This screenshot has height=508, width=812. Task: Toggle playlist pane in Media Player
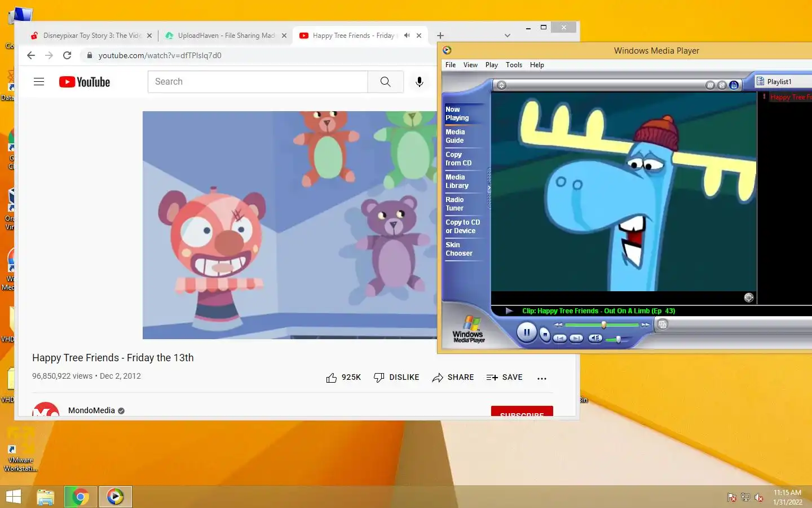pyautogui.click(x=734, y=85)
